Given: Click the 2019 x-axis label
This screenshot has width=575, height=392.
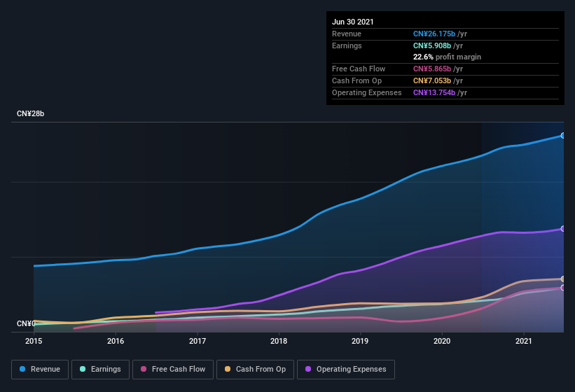Looking at the screenshot, I should [360, 341].
